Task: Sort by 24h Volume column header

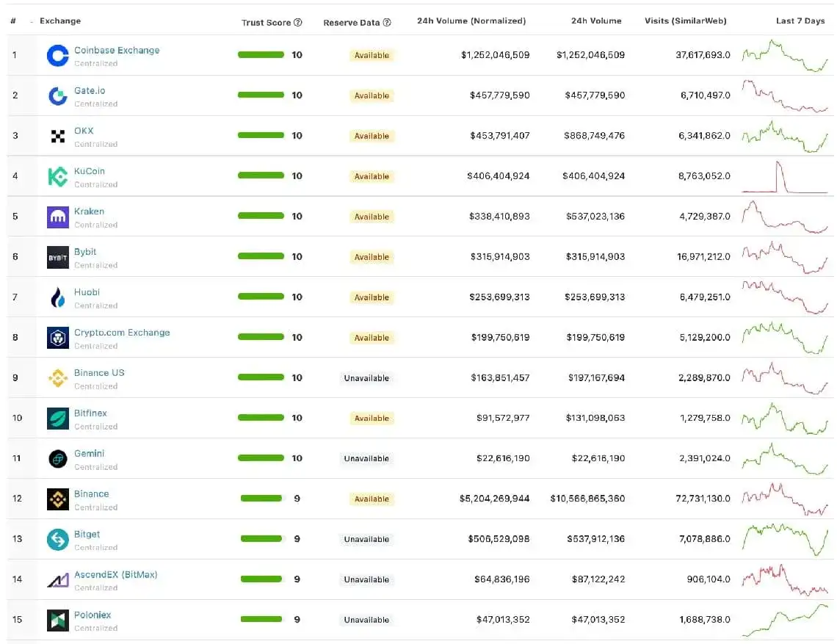Action: (x=596, y=21)
